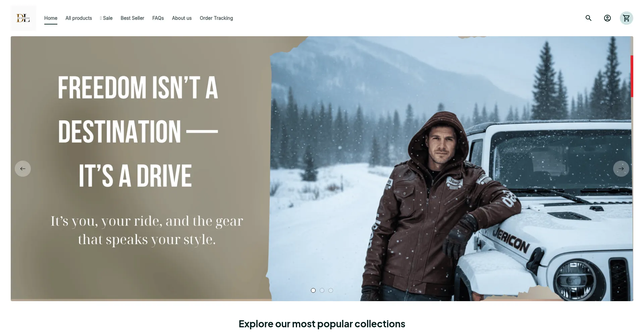The height and width of the screenshot is (333, 644).
Task: Open the user account icon
Action: coord(607,18)
